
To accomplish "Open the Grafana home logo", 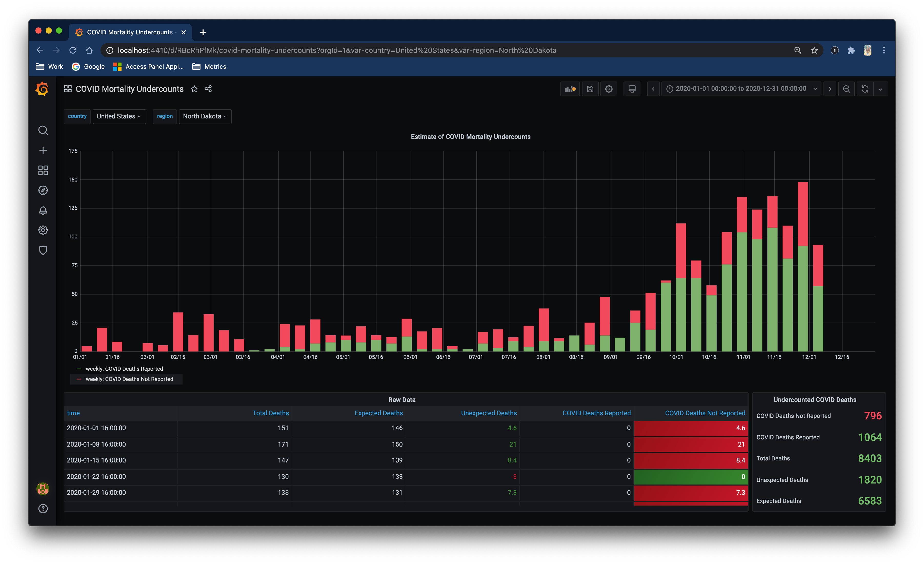I will (42, 89).
